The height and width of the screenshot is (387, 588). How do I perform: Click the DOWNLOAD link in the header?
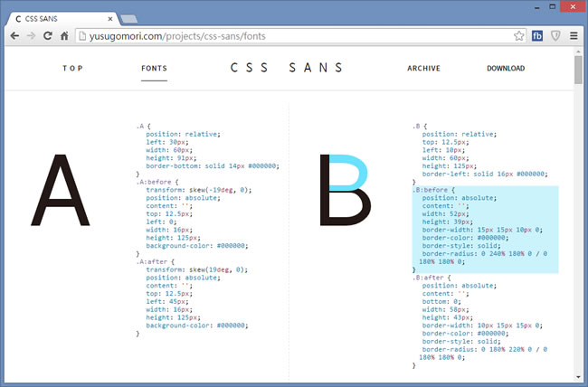pos(505,68)
